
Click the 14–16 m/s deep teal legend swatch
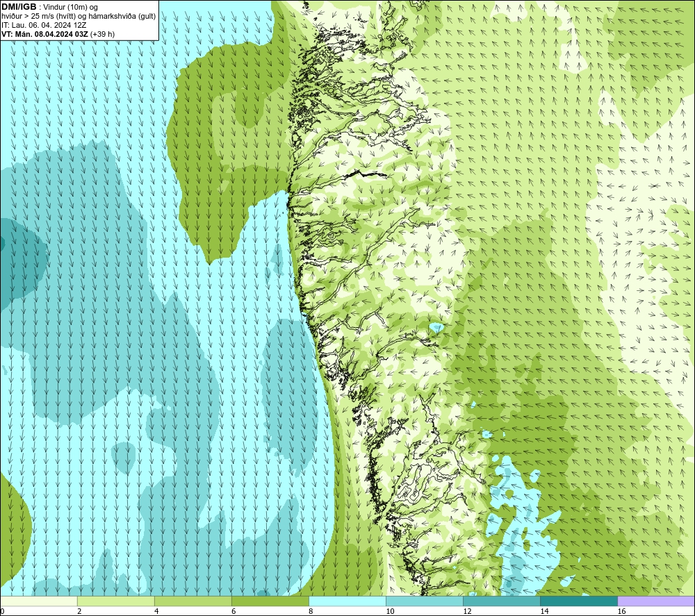point(579,601)
